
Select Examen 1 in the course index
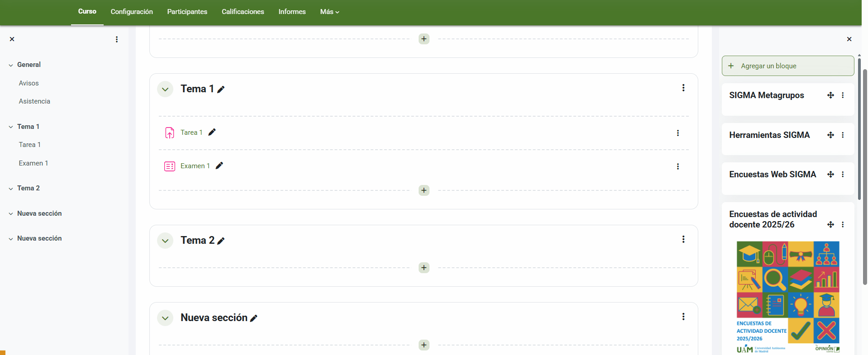pyautogui.click(x=33, y=163)
